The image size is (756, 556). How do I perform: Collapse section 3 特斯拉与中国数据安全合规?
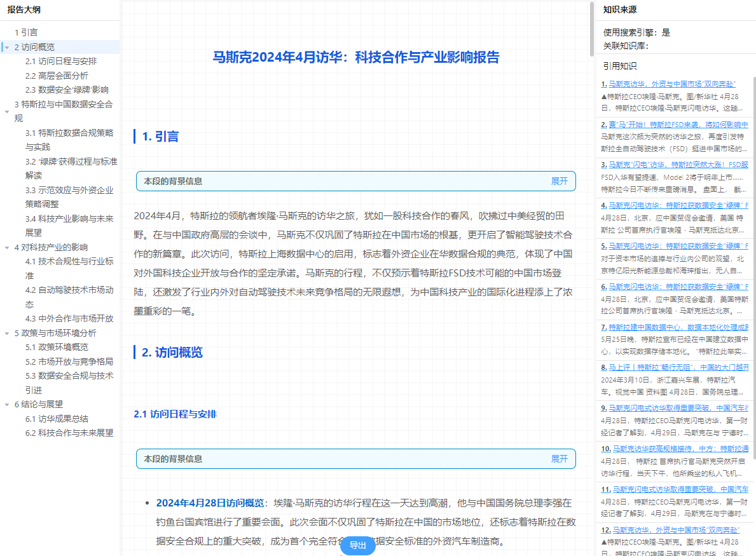tap(6, 111)
